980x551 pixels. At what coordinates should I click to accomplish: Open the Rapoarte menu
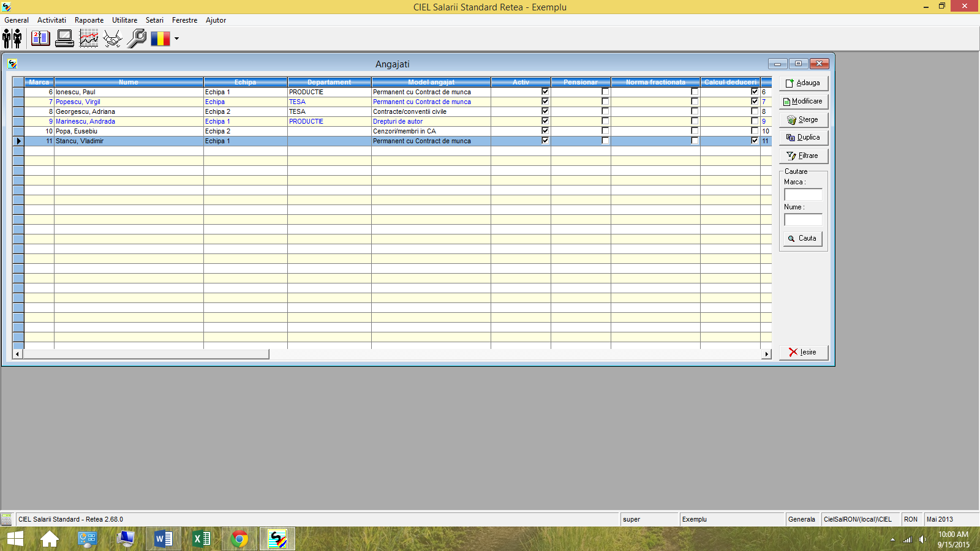[89, 20]
